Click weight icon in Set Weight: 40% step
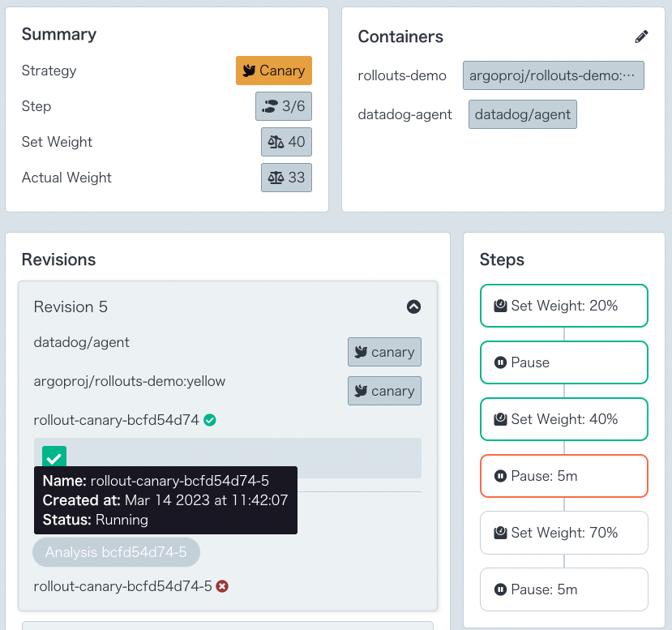This screenshot has height=630, width=672. pos(500,419)
